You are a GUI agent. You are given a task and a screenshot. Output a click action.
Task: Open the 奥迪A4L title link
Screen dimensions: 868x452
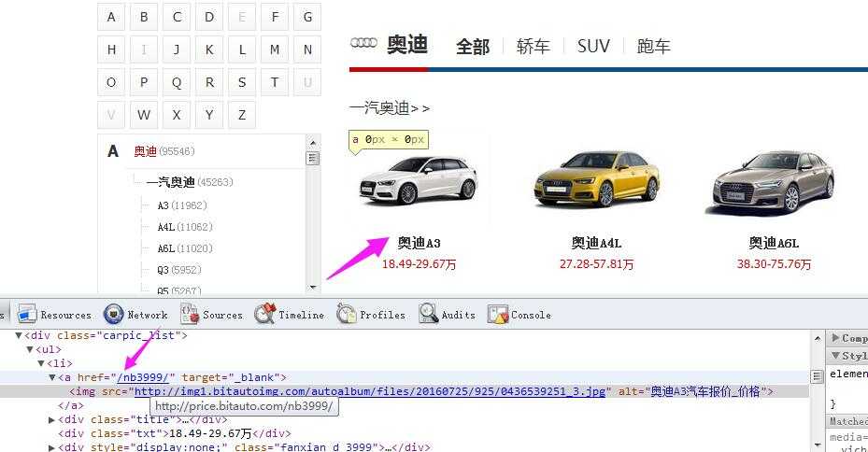(x=596, y=244)
